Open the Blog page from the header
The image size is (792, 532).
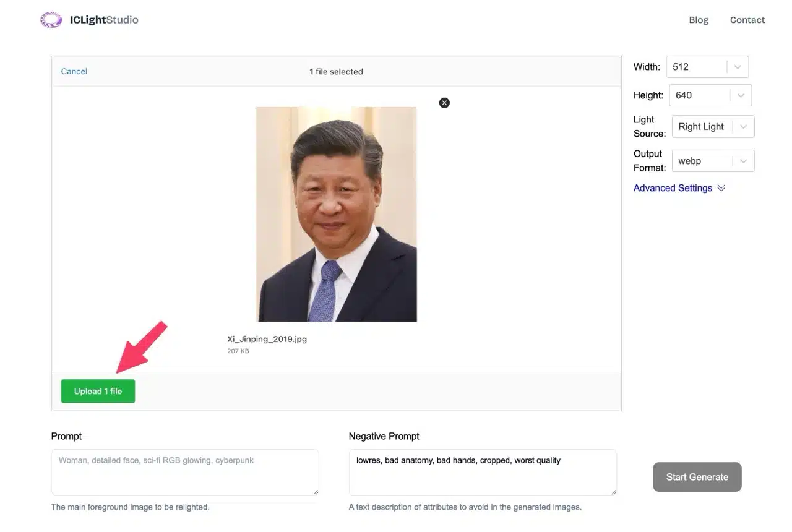(x=699, y=20)
